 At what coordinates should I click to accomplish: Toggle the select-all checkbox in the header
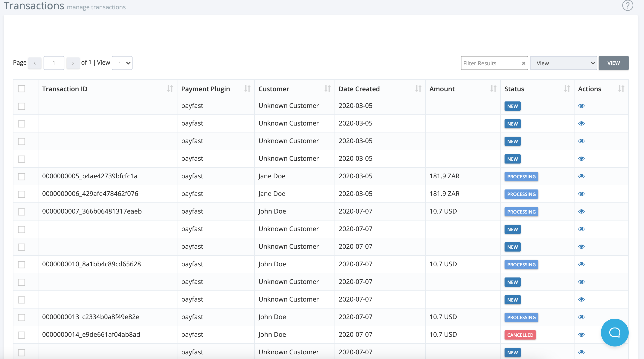(x=22, y=88)
